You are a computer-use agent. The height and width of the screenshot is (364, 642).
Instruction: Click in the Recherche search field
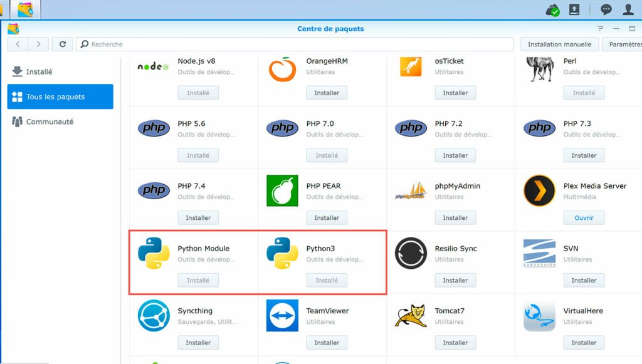(295, 44)
